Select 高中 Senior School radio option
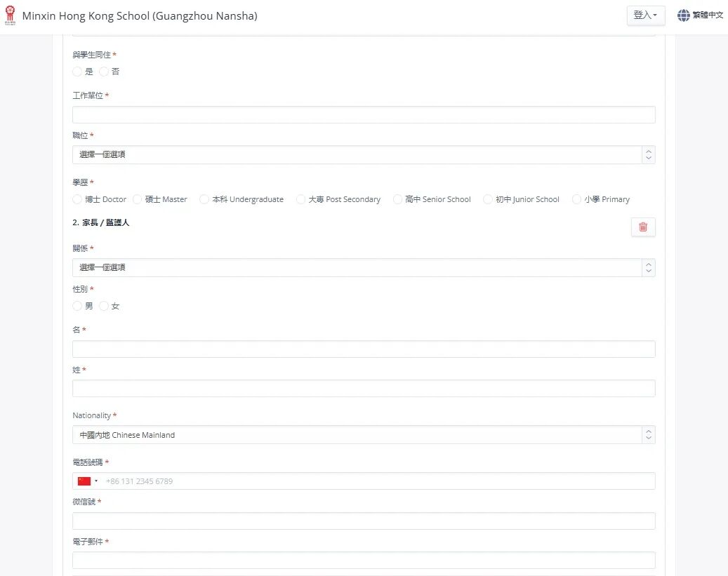Image resolution: width=728 pixels, height=576 pixels. (x=398, y=199)
